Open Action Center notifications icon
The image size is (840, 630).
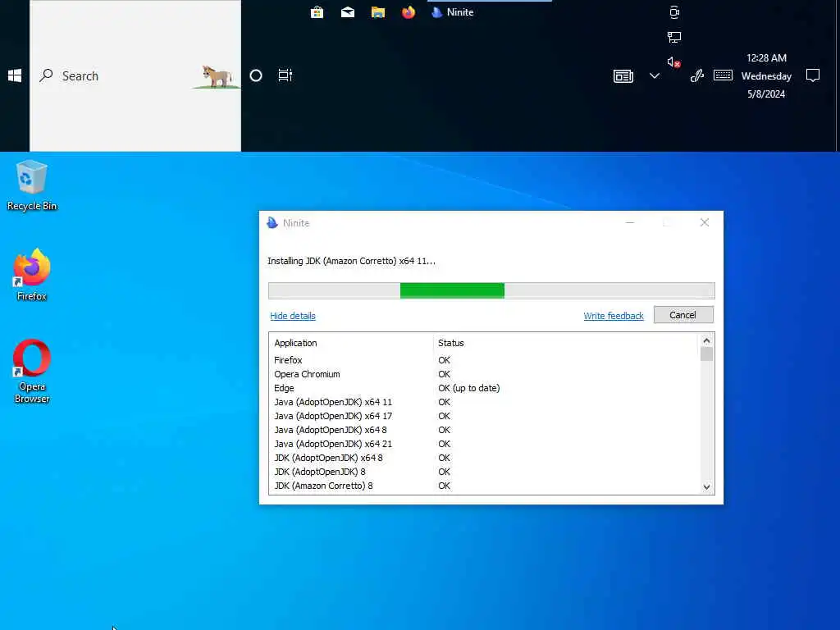[813, 75]
